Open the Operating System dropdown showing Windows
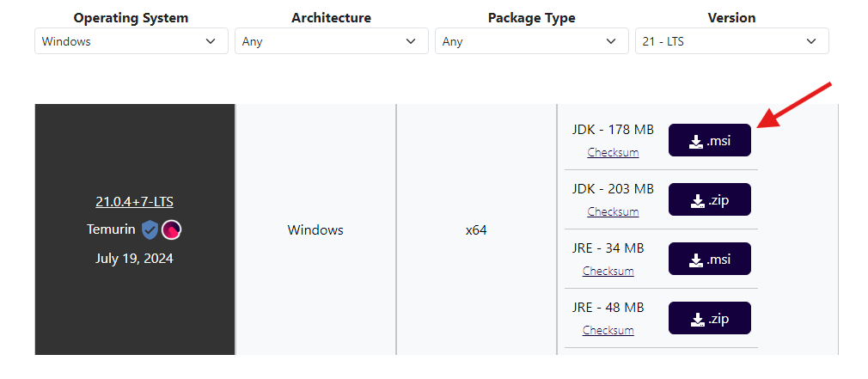The height and width of the screenshot is (379, 868). [x=131, y=41]
